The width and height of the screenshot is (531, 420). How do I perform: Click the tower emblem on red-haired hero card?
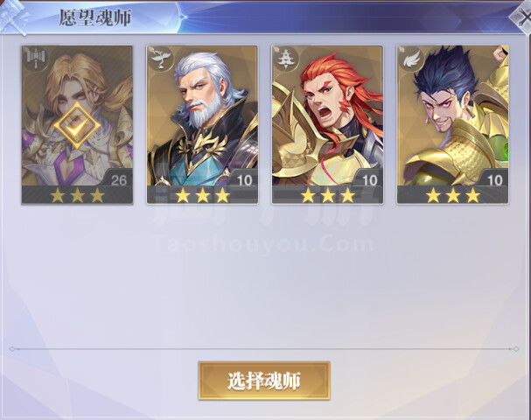click(286, 59)
